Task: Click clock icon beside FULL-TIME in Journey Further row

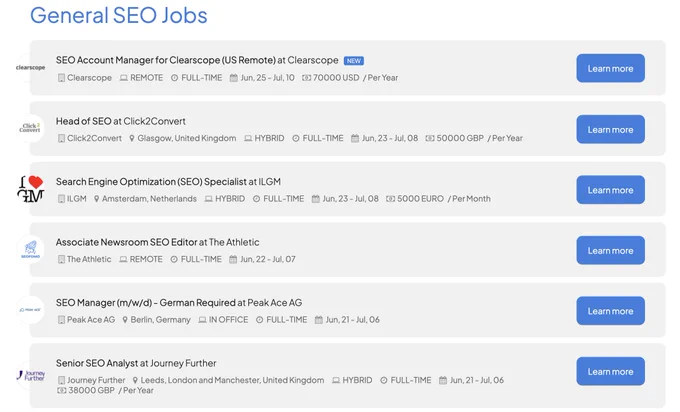Action: click(x=384, y=380)
